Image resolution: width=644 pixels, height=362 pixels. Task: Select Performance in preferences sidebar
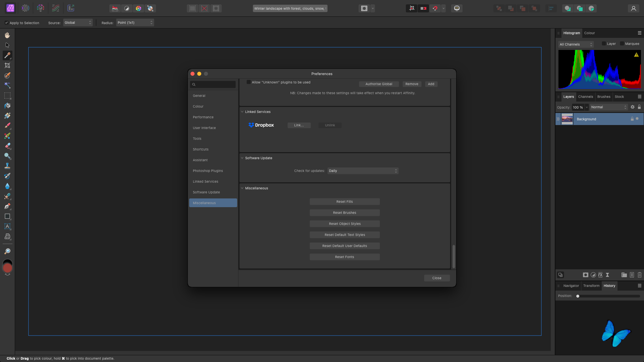pos(203,117)
